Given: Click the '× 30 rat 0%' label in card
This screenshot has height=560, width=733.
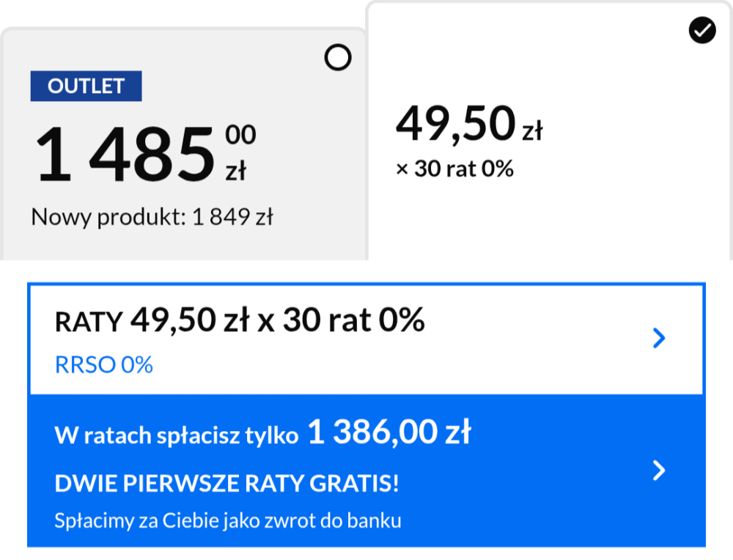Looking at the screenshot, I should click(x=454, y=169).
